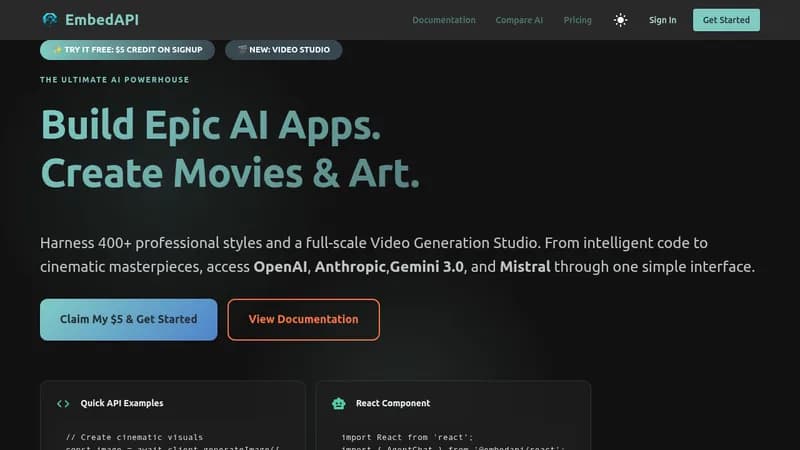Go to Compare AI page

tap(519, 20)
